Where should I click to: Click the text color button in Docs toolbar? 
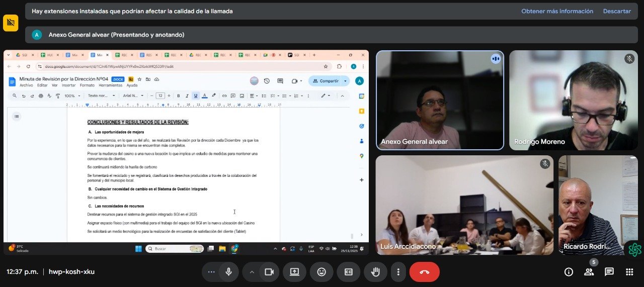point(204,95)
